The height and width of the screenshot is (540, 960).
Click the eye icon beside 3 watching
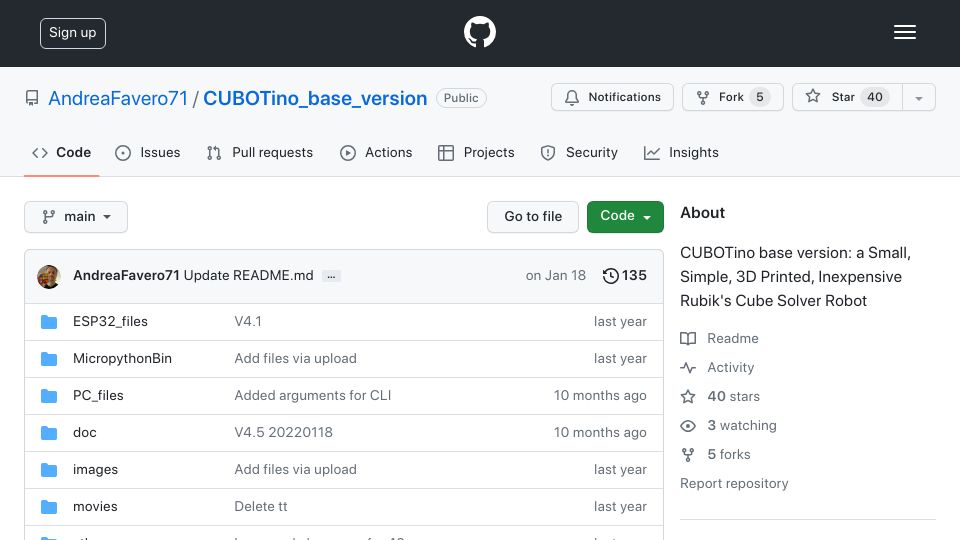click(x=688, y=426)
